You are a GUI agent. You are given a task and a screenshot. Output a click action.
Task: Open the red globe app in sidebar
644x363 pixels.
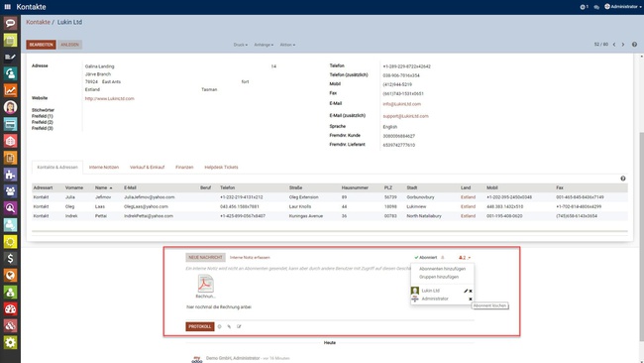[x=10, y=141]
